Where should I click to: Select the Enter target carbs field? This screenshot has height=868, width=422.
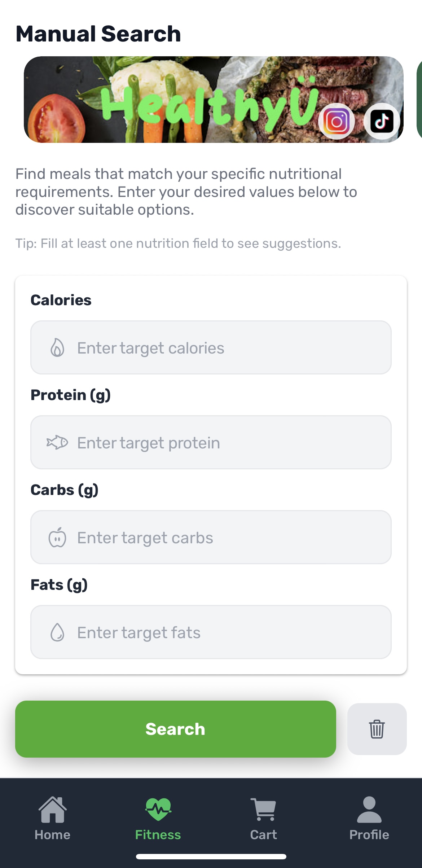[x=231, y=538]
